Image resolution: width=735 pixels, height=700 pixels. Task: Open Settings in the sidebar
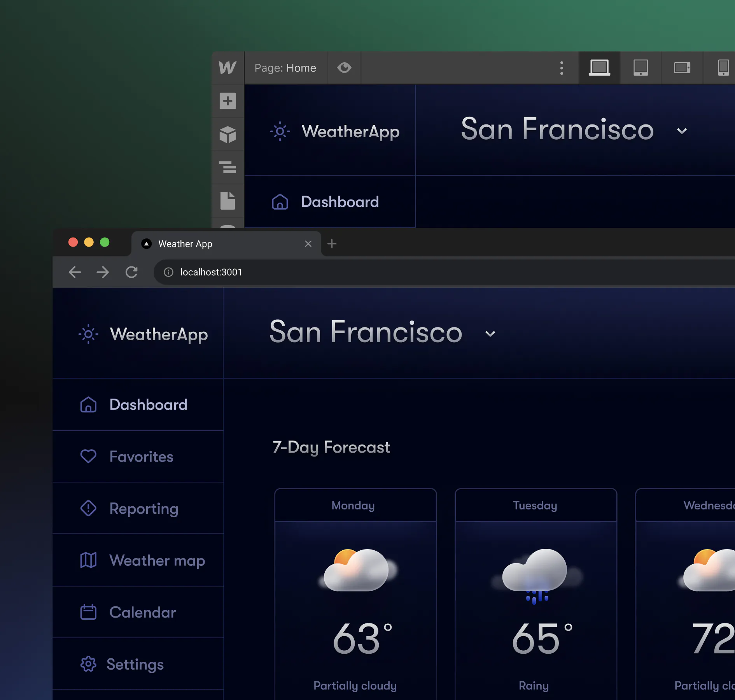click(138, 664)
